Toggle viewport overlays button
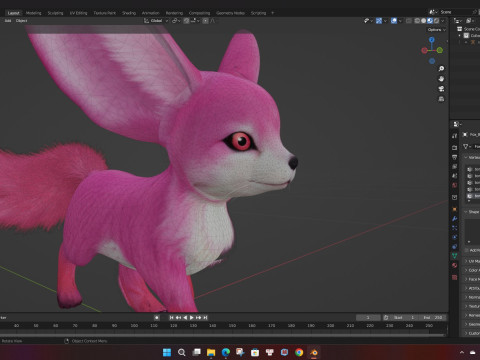This screenshot has width=480, height=360. click(394, 21)
